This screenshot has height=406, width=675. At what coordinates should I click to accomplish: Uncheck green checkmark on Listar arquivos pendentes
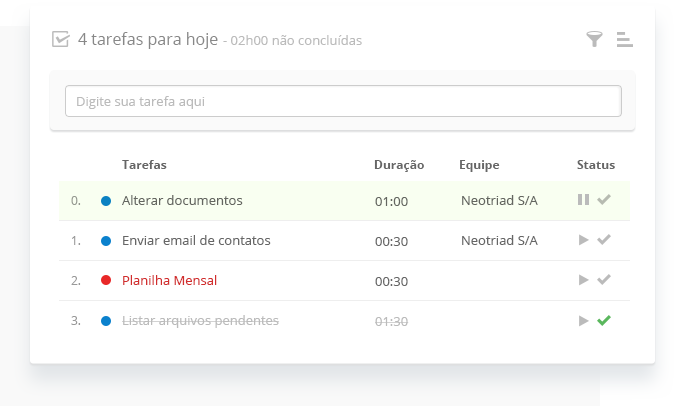pyautogui.click(x=604, y=320)
